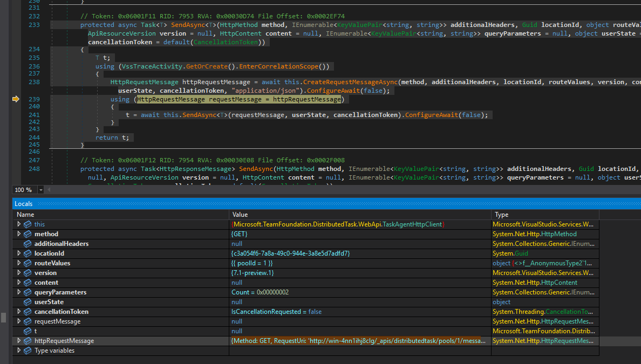
Task: Click line number 233 in the gutter
Action: tap(35, 25)
